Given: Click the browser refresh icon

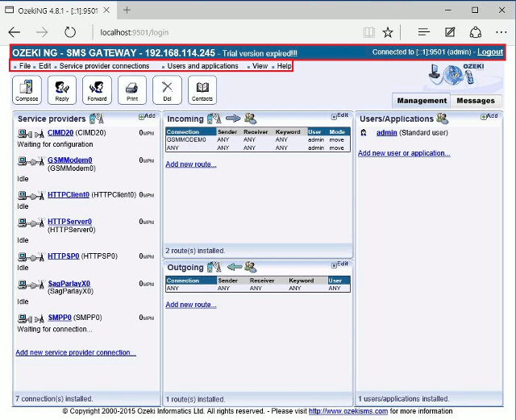Looking at the screenshot, I should (70, 32).
